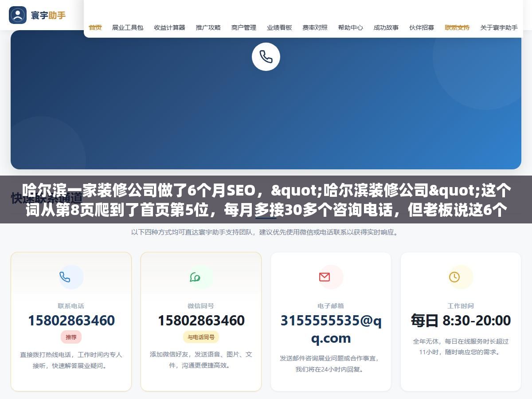532x399 pixels.
Task: Select 商户管理 nav item
Action: [x=244, y=27]
